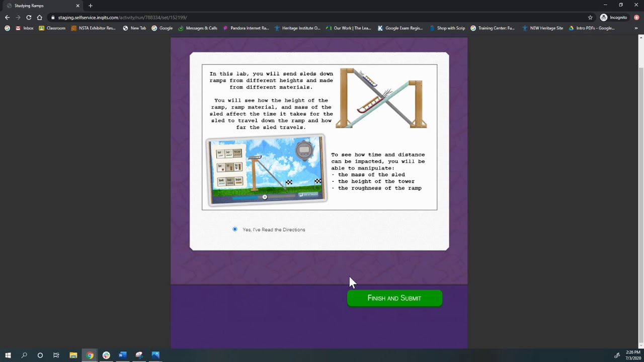The height and width of the screenshot is (362, 644).
Task: Open Windows taskbar search
Action: coord(24,355)
